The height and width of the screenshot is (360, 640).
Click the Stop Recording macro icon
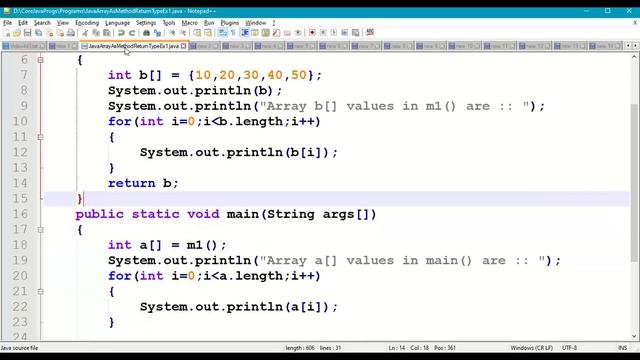click(323, 33)
